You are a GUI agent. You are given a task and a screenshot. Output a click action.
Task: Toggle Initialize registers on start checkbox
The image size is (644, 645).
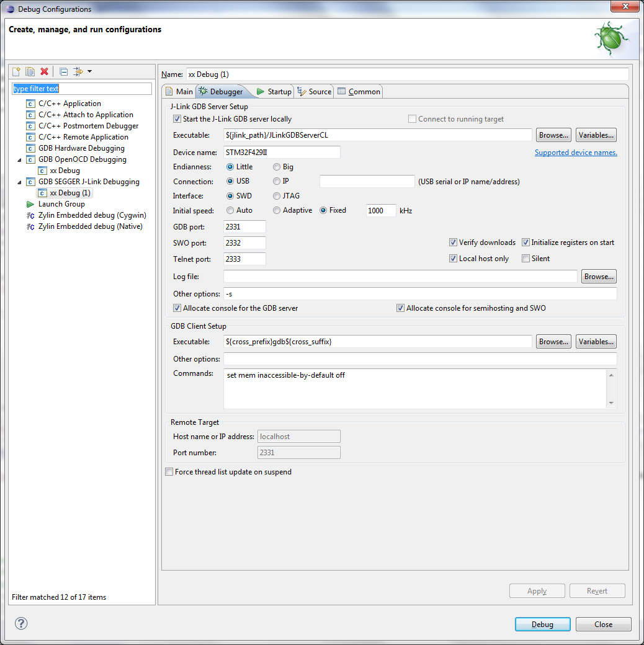(525, 242)
